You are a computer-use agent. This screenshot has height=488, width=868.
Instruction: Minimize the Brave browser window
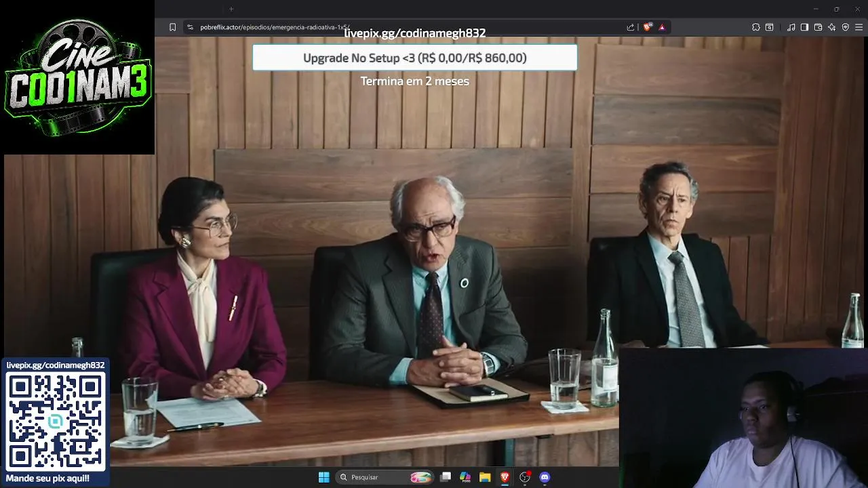pyautogui.click(x=816, y=9)
